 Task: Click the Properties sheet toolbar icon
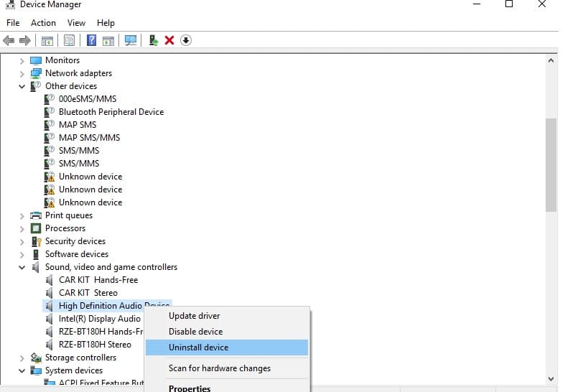(x=70, y=40)
